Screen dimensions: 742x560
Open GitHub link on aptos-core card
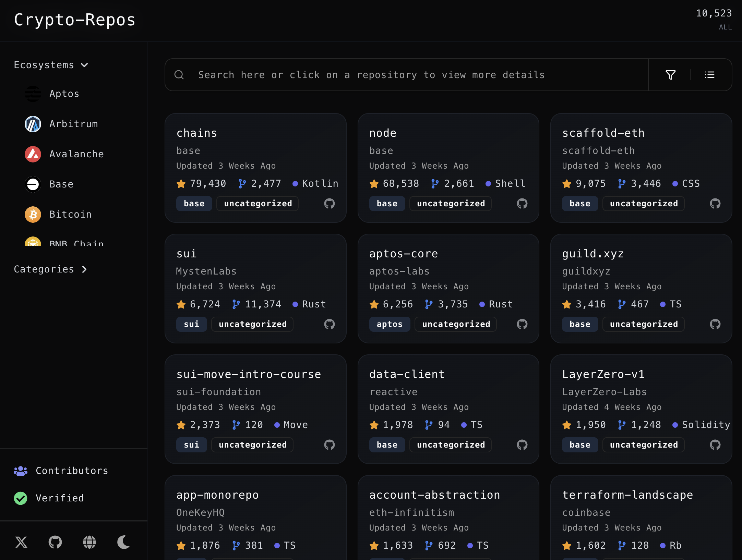click(522, 324)
